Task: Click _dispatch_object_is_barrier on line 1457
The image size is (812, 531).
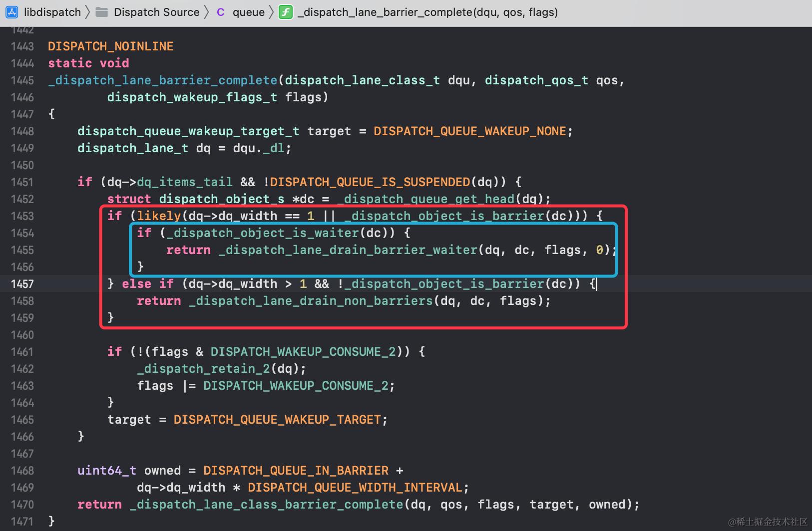Action: coord(444,284)
